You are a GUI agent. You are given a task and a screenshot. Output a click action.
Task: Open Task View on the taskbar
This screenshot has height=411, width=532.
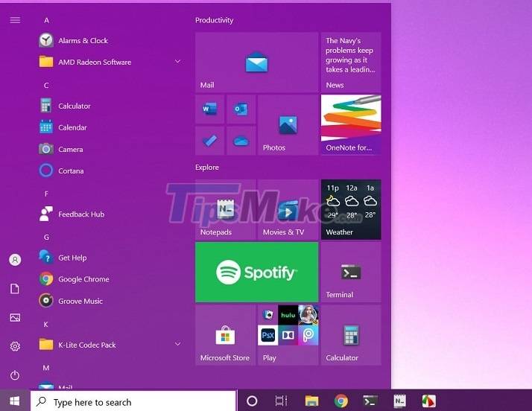coord(281,401)
